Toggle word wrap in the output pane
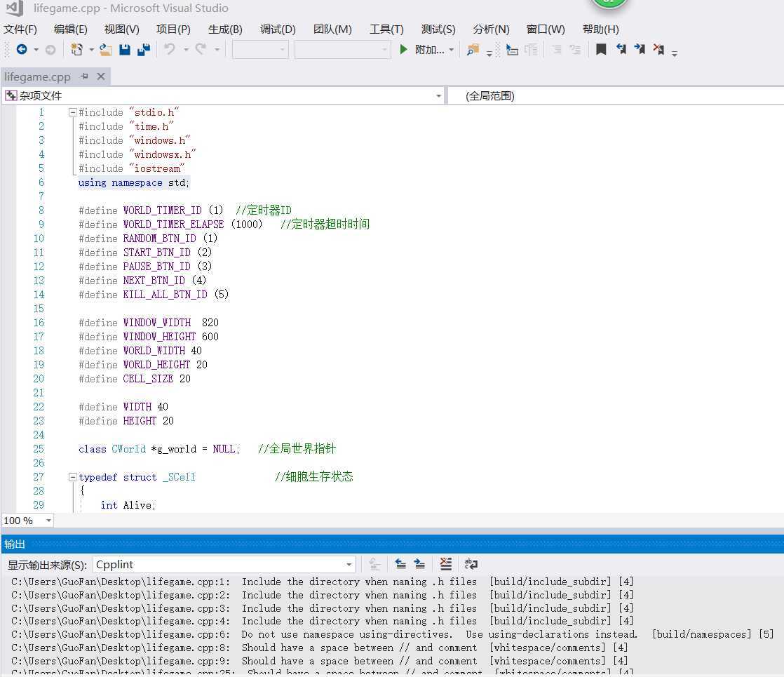 coord(471,565)
